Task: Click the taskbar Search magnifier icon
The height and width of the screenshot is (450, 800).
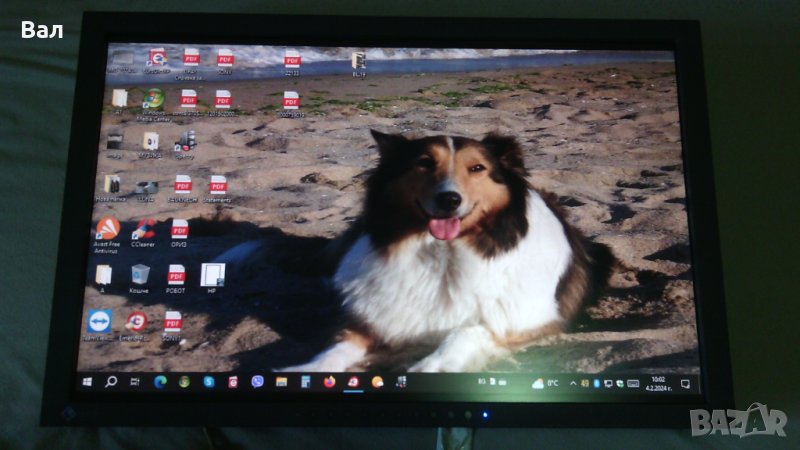Action: 111,381
